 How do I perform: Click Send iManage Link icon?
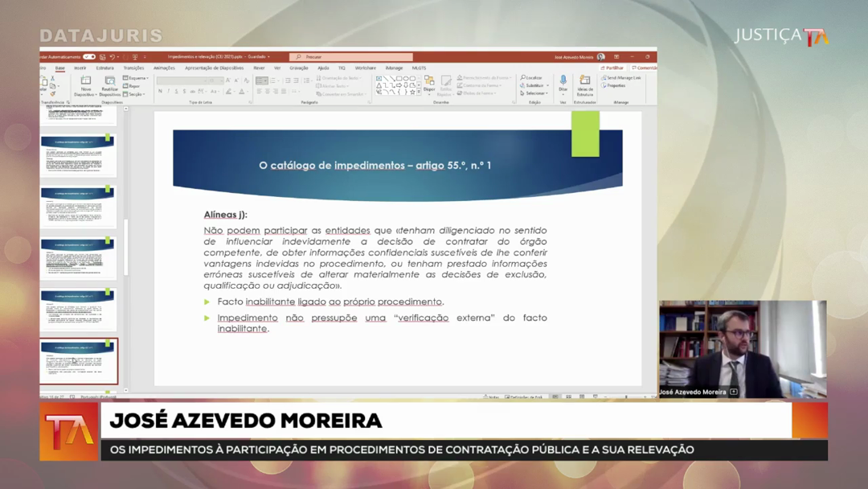pyautogui.click(x=621, y=78)
